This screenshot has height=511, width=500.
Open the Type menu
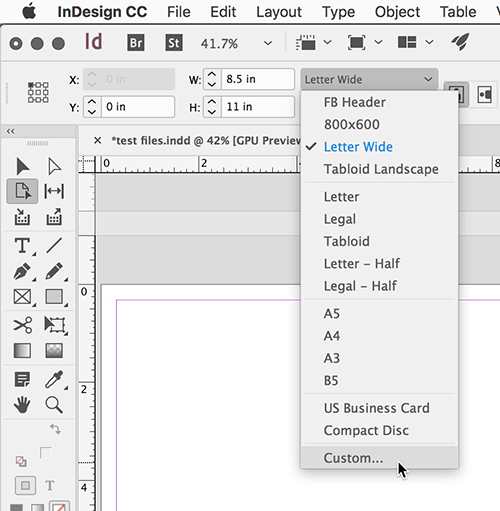point(338,12)
